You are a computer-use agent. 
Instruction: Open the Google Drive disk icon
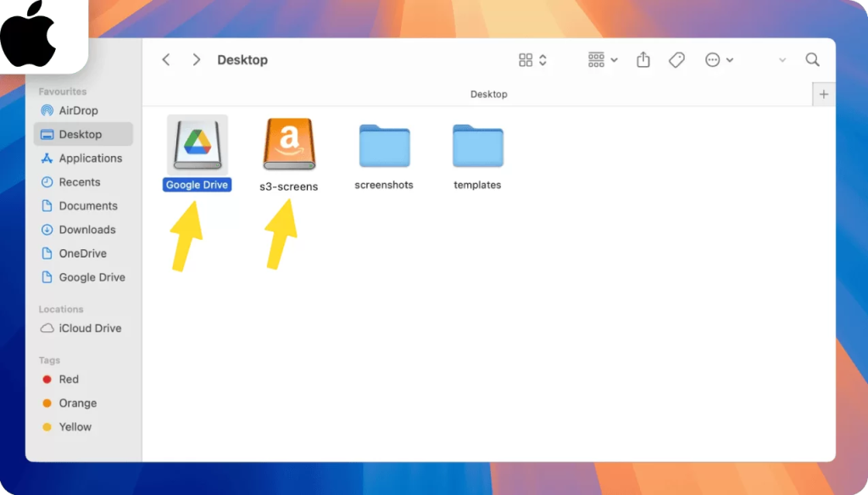point(198,143)
